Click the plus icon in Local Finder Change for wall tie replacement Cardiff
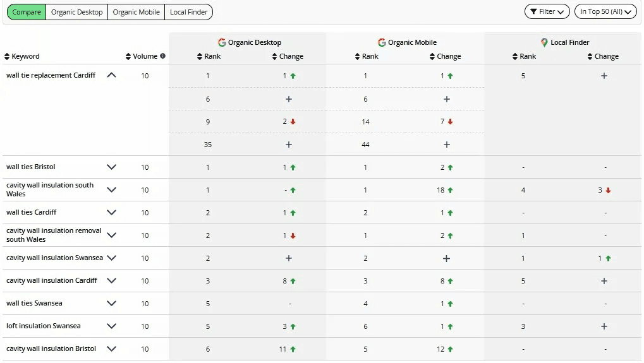The height and width of the screenshot is (363, 644). (604, 76)
